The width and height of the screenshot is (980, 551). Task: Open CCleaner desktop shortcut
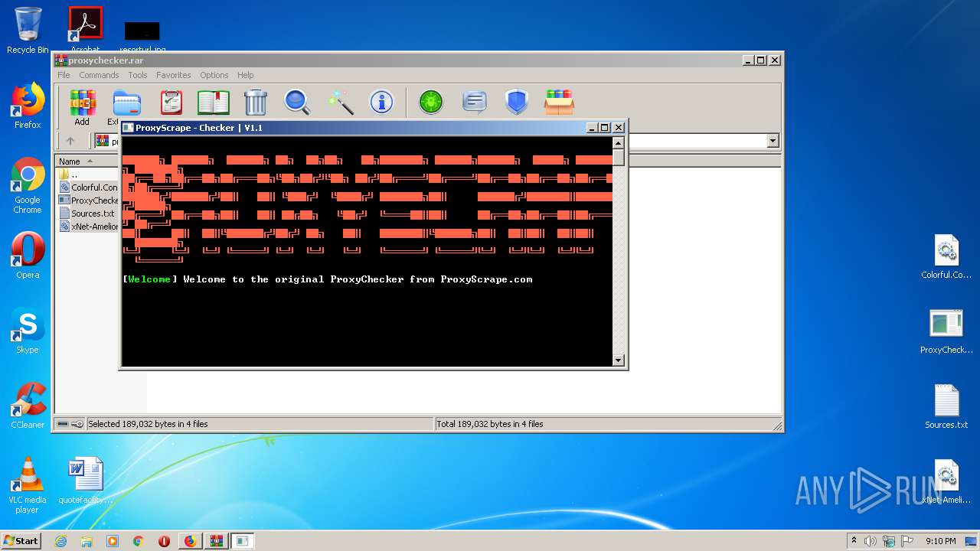pyautogui.click(x=28, y=406)
